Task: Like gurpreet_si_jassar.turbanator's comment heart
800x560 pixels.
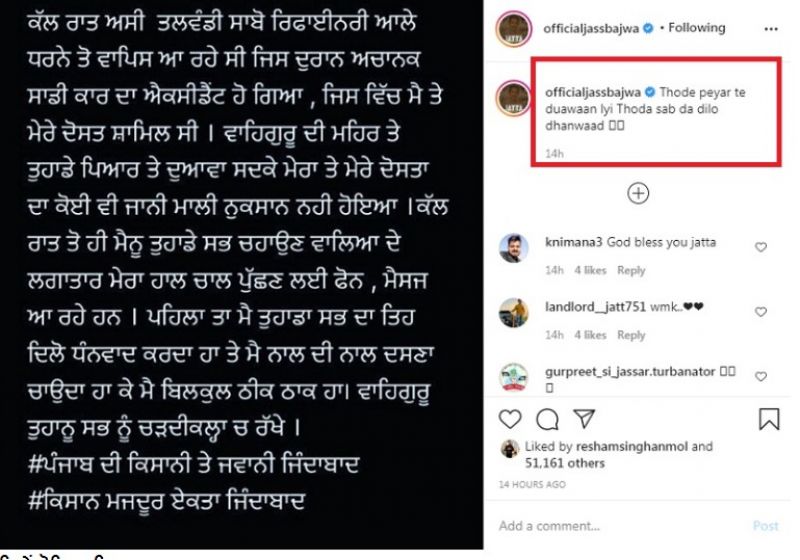Action: (761, 376)
